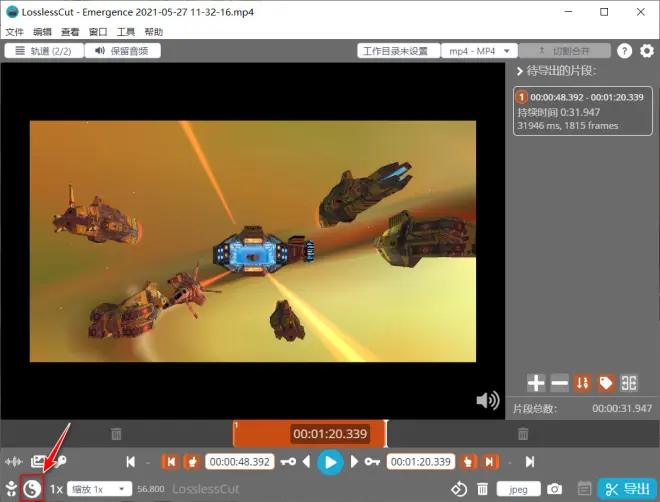Viewport: 660px width, 502px height.
Task: Toggle volume speaker icon over video
Action: pos(488,400)
